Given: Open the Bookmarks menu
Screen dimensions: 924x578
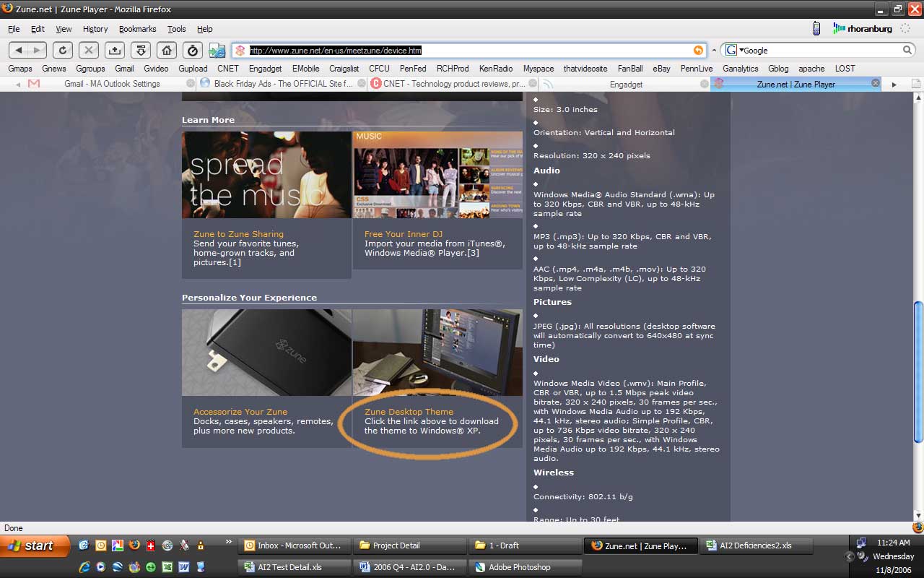Looking at the screenshot, I should (x=137, y=29).
